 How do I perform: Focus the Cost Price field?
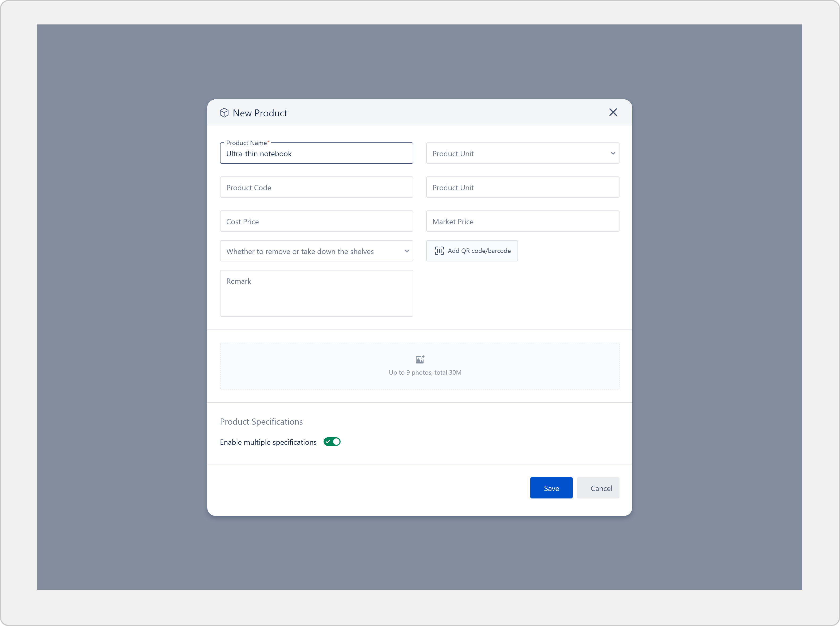(316, 221)
